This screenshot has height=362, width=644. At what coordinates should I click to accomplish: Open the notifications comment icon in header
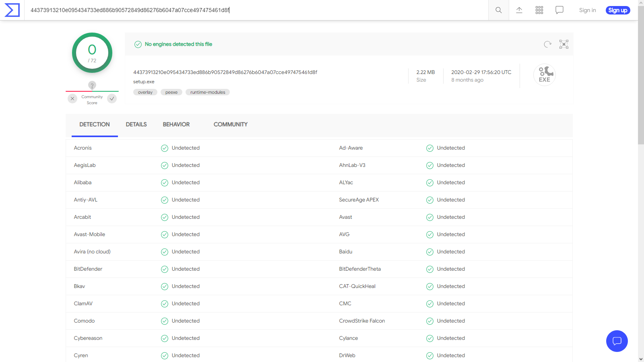pos(559,10)
